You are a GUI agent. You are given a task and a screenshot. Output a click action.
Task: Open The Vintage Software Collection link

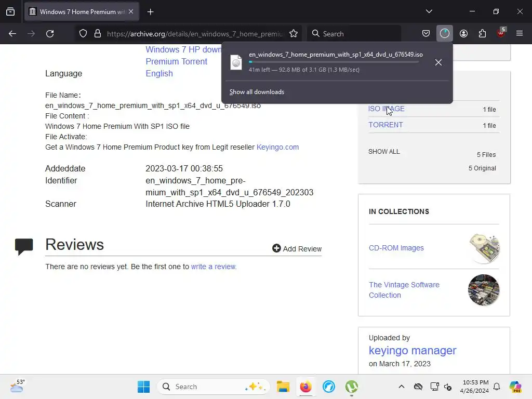point(404,290)
